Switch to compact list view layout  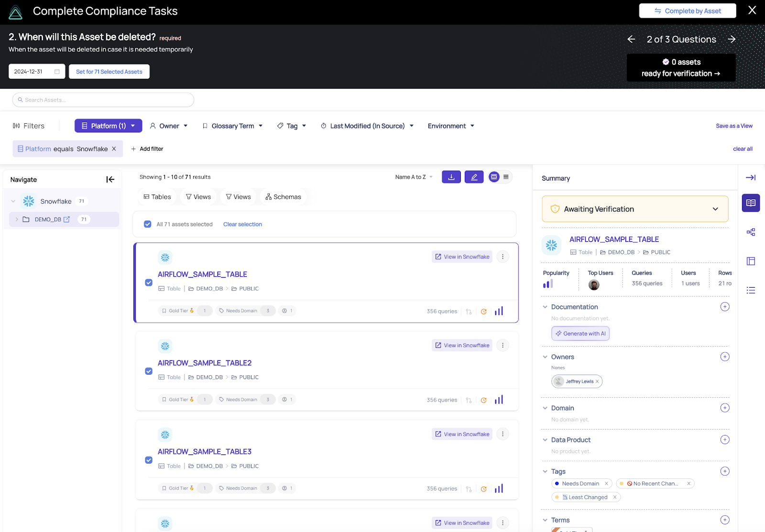point(506,177)
